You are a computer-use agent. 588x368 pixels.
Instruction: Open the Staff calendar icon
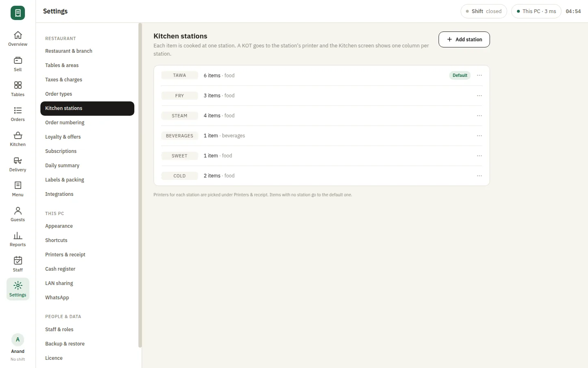18,261
